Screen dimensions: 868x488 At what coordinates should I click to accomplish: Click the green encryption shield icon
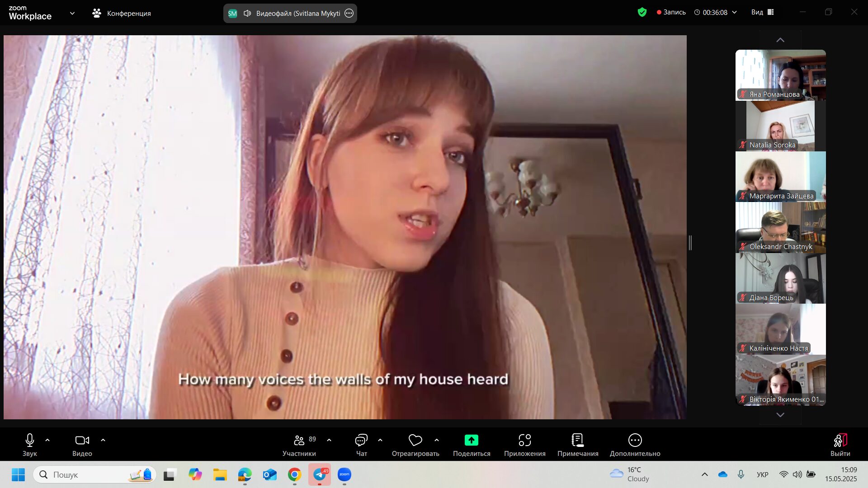tap(642, 12)
